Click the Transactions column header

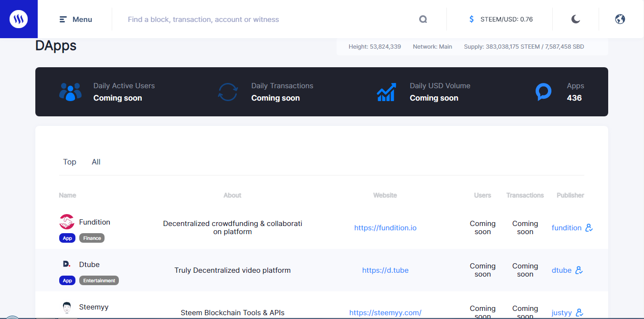[x=525, y=195]
